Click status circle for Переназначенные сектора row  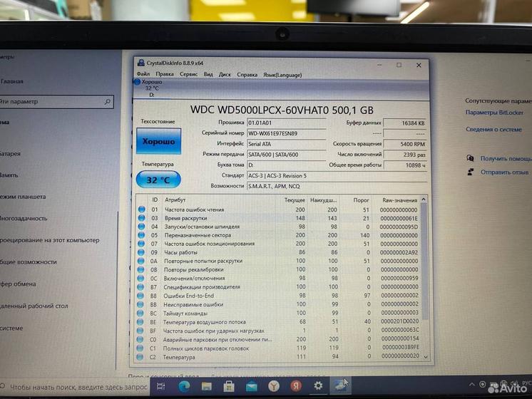pyautogui.click(x=142, y=235)
